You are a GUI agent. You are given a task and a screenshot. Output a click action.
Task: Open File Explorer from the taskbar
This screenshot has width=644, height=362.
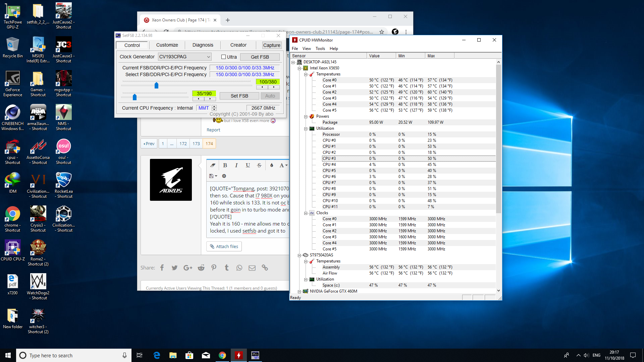pyautogui.click(x=173, y=355)
